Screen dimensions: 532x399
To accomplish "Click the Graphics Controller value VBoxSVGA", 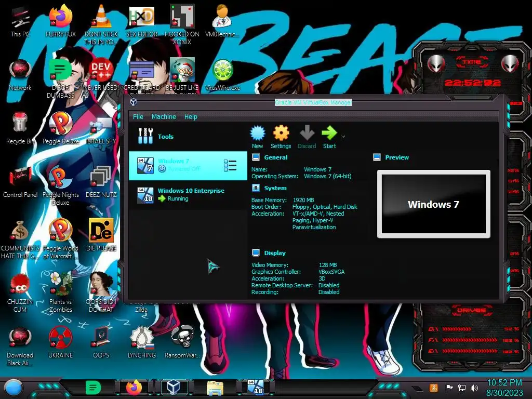I will tap(331, 272).
